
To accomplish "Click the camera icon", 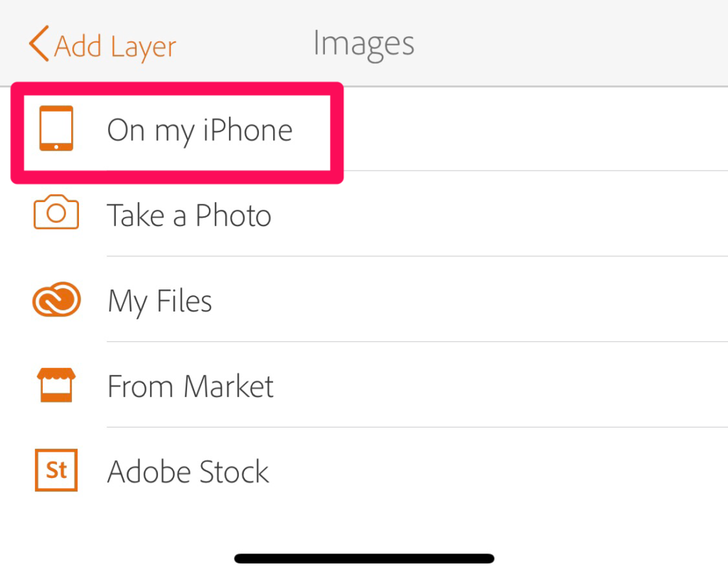I will pos(56,212).
